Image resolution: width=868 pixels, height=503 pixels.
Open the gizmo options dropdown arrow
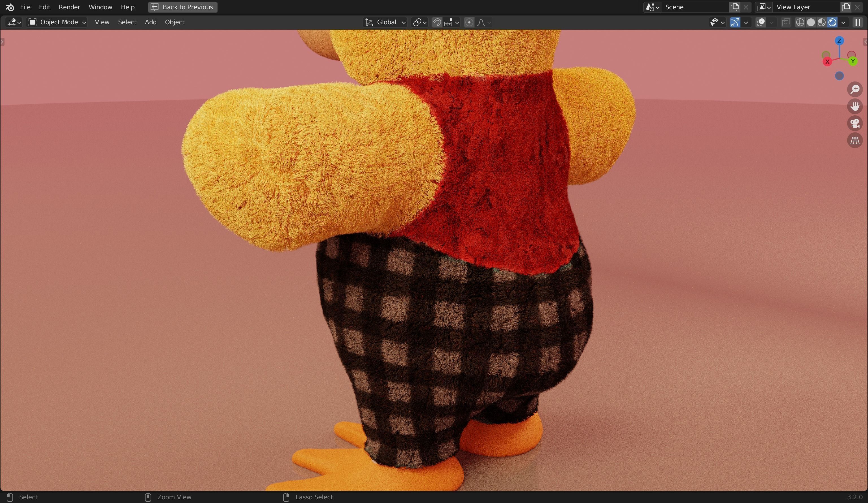pos(746,22)
